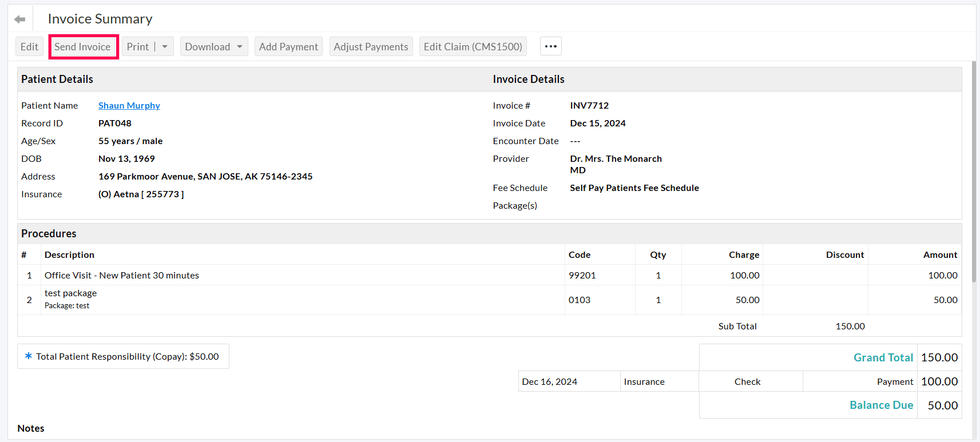
Task: Click Add Payment
Action: pyautogui.click(x=288, y=47)
